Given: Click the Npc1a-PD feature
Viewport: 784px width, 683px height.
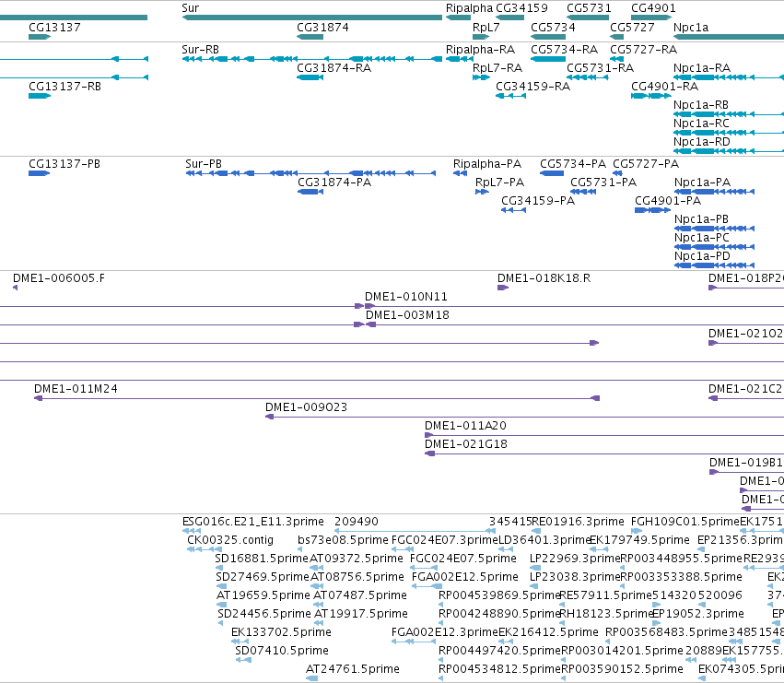Looking at the screenshot, I should coord(715,265).
